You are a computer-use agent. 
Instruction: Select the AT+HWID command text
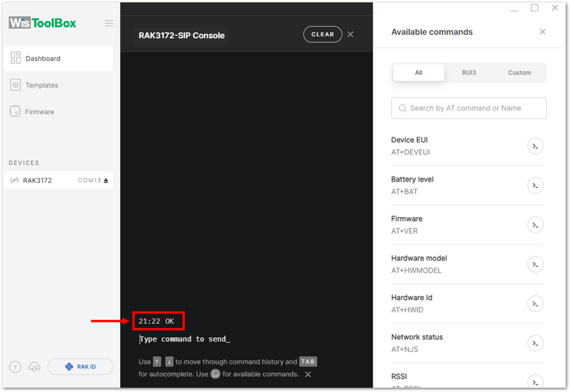[x=407, y=310]
